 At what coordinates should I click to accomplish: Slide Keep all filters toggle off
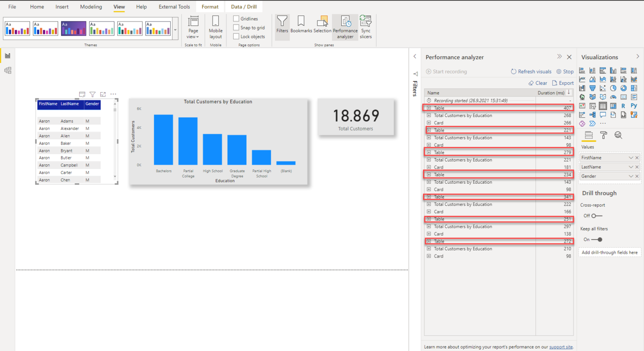pos(600,239)
